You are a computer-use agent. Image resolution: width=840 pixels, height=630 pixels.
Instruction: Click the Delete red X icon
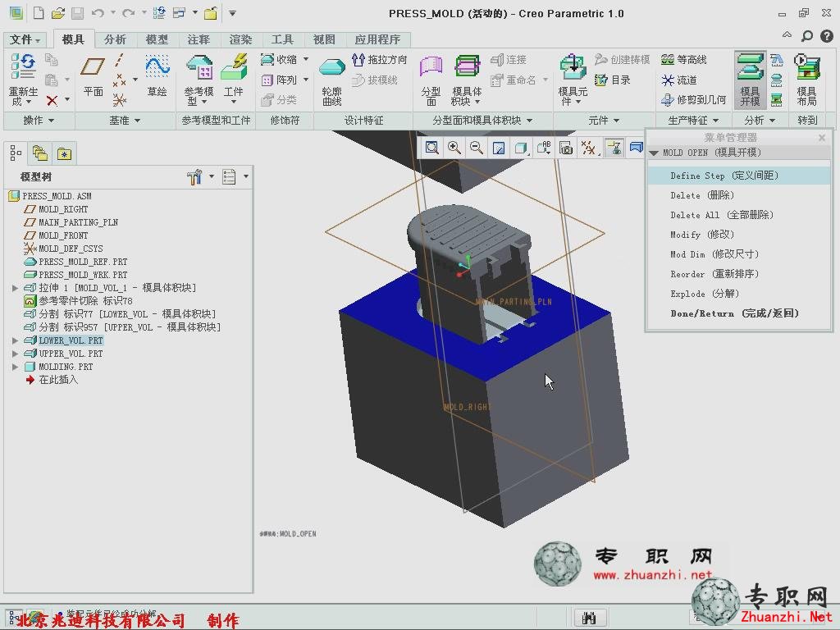[x=52, y=100]
